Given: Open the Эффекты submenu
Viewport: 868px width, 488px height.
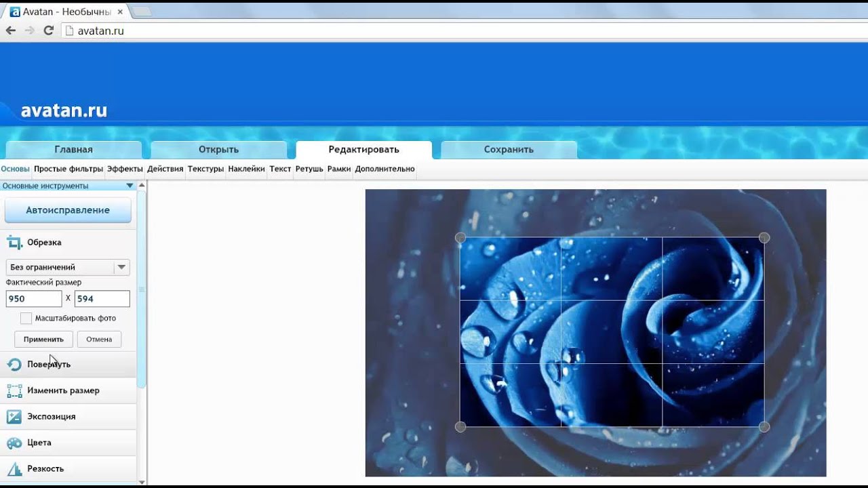Looking at the screenshot, I should 125,169.
